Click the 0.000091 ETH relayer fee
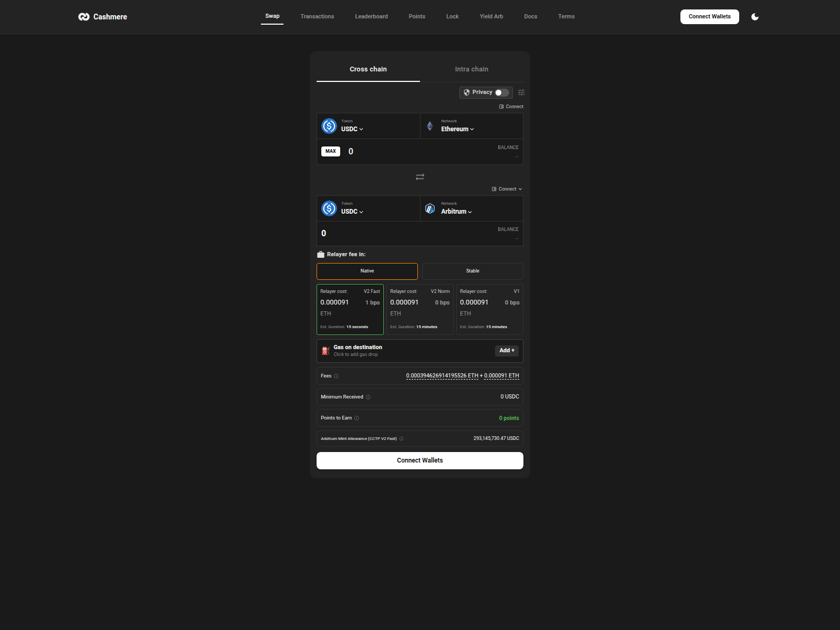 pyautogui.click(x=501, y=376)
